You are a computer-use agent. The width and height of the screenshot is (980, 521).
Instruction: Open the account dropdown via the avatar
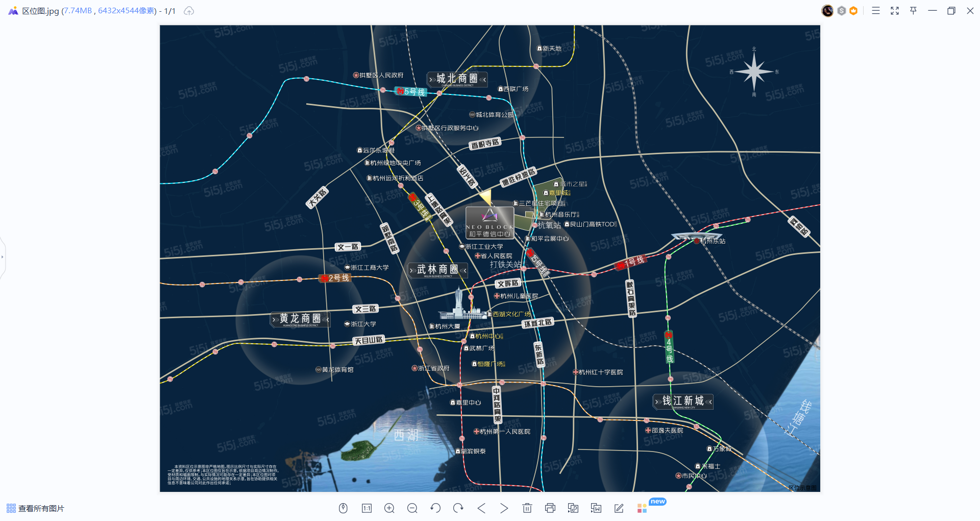[x=827, y=10]
